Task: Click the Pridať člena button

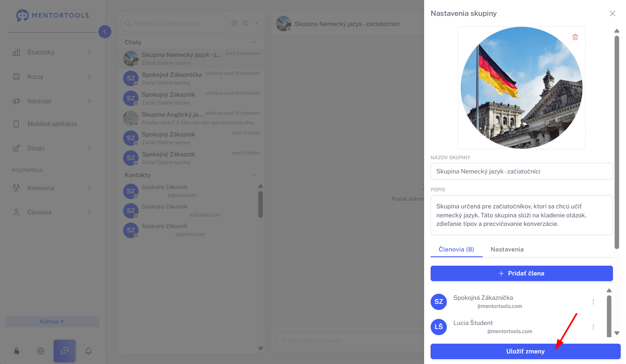Action: pos(522,273)
